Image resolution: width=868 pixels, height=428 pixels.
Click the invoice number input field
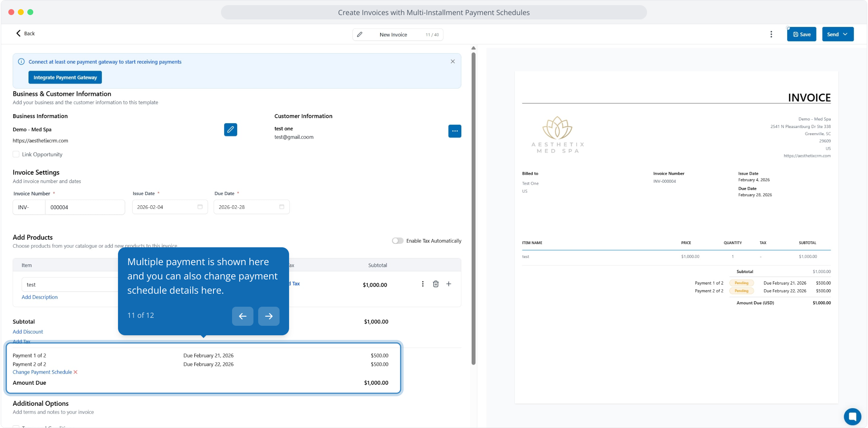(85, 207)
